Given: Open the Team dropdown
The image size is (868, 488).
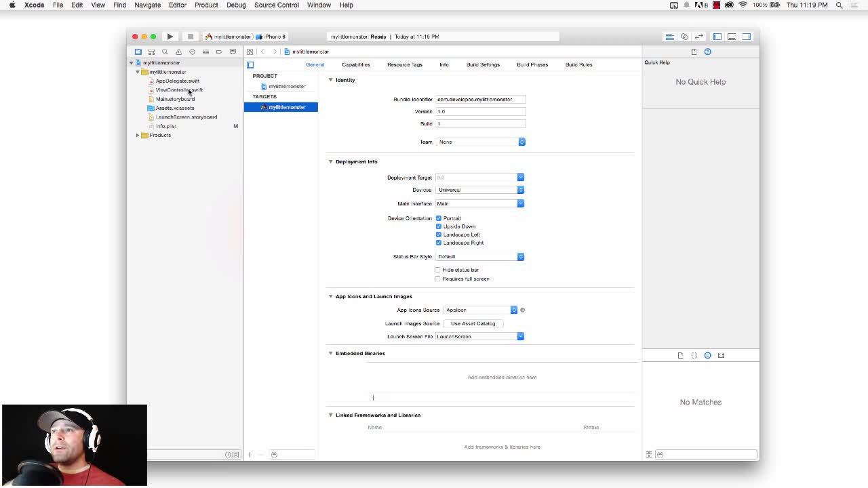Looking at the screenshot, I should coord(481,142).
